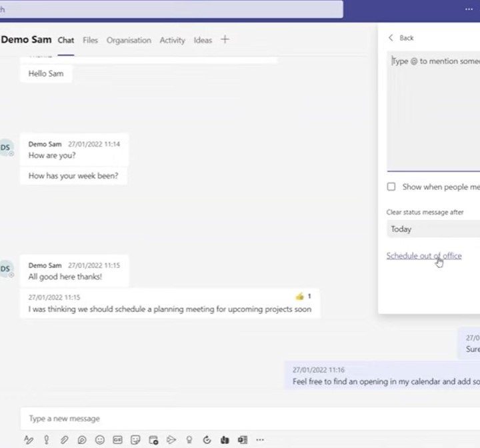Viewport: 480px width, 448px height.
Task: Click the Outlook-style app icon in toolbar
Action: tap(243, 440)
